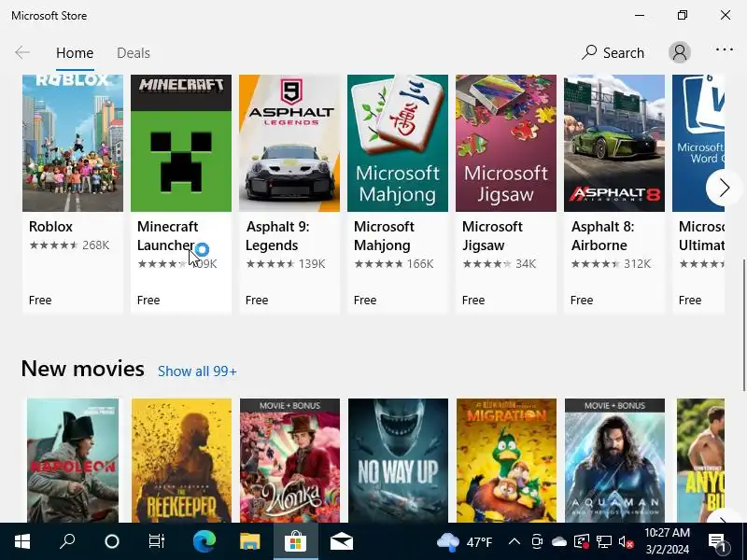This screenshot has height=560, width=747.
Task: Click the Asphalt 9: Legends title text
Action: pos(277,236)
